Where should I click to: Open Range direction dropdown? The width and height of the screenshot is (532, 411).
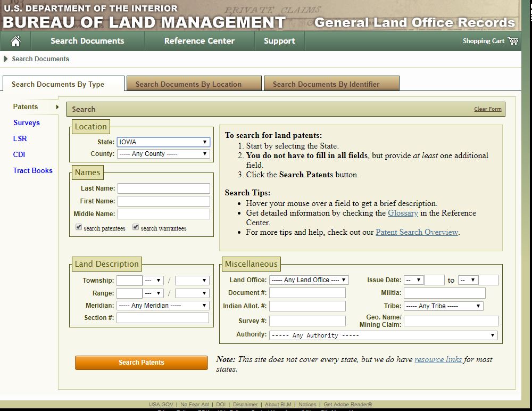153,293
